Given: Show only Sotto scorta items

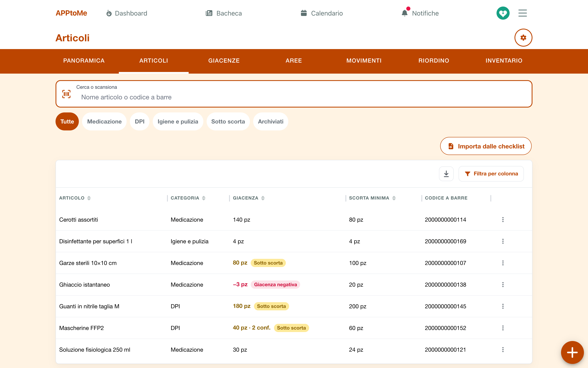Looking at the screenshot, I should pos(228,121).
